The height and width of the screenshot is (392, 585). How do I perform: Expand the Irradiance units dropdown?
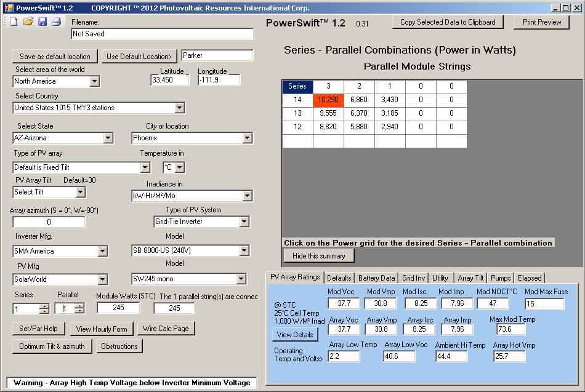click(x=247, y=196)
